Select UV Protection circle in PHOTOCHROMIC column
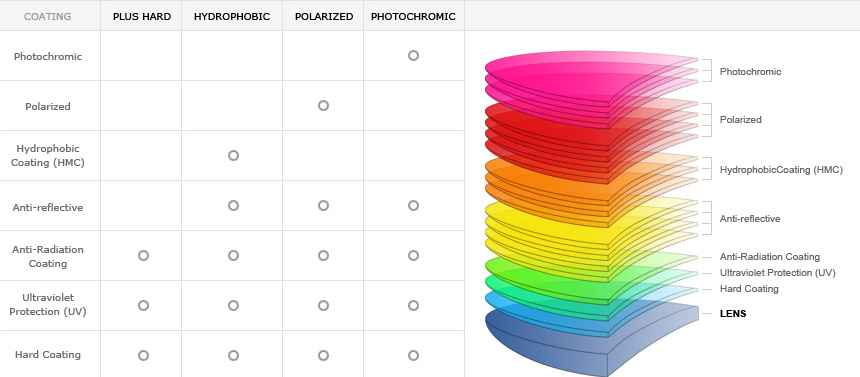The image size is (860, 377). [413, 305]
